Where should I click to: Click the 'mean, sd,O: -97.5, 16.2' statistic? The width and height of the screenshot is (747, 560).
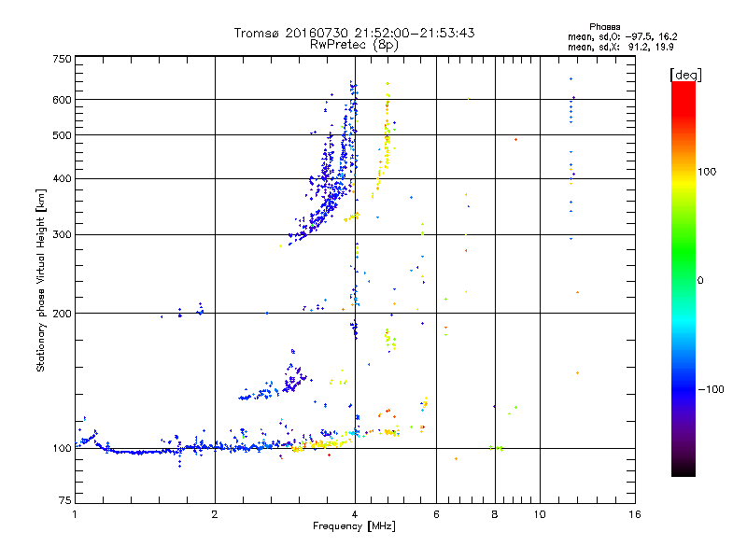(622, 36)
